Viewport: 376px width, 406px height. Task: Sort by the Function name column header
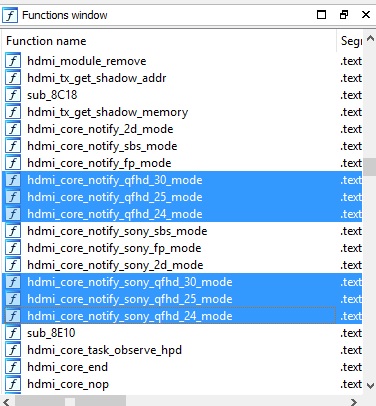pyautogui.click(x=169, y=41)
